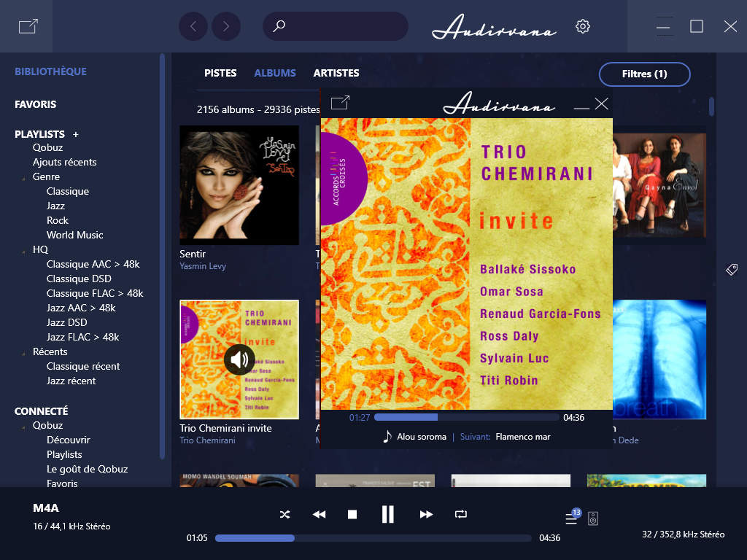Open the Filtres (1) button

645,74
